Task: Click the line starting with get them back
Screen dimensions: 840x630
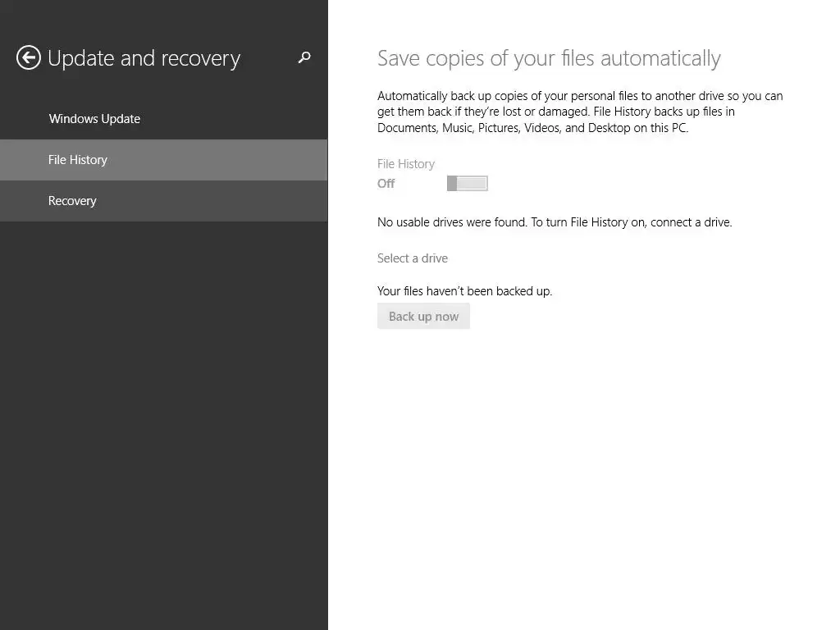Action: [555, 112]
